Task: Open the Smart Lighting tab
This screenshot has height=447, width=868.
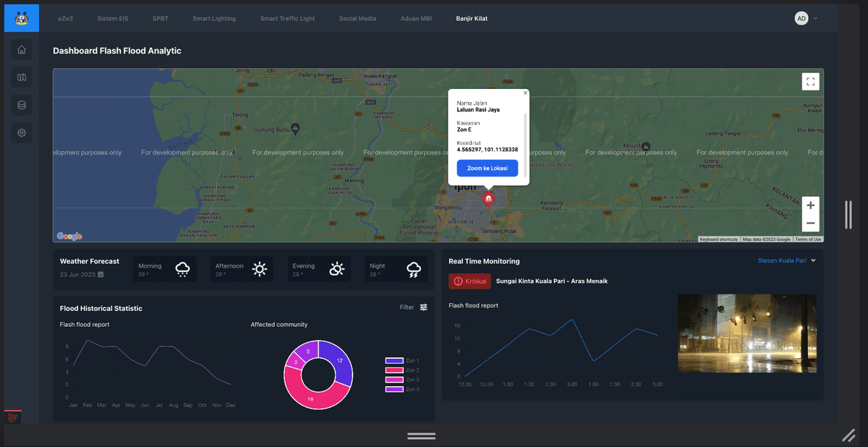Action: [214, 18]
